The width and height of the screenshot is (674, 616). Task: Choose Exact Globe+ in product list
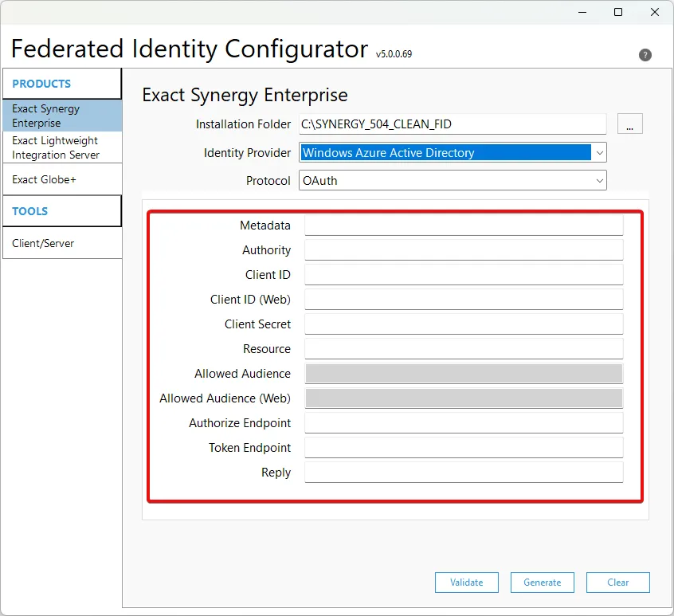click(62, 179)
